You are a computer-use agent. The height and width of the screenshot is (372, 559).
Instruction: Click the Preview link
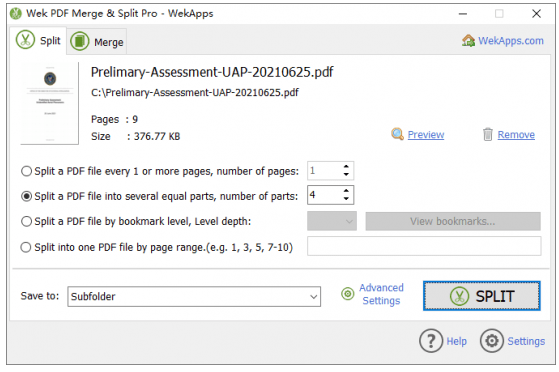click(426, 135)
